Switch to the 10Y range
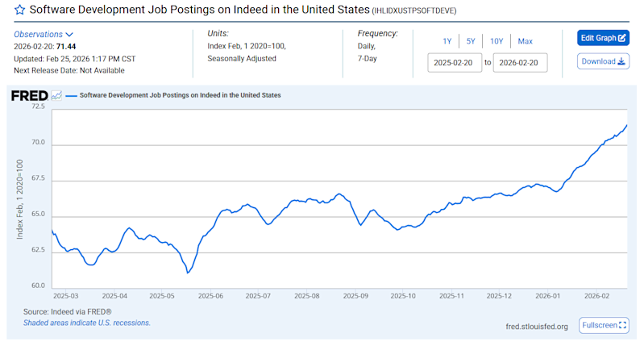This screenshot has height=346, width=644. [x=497, y=41]
